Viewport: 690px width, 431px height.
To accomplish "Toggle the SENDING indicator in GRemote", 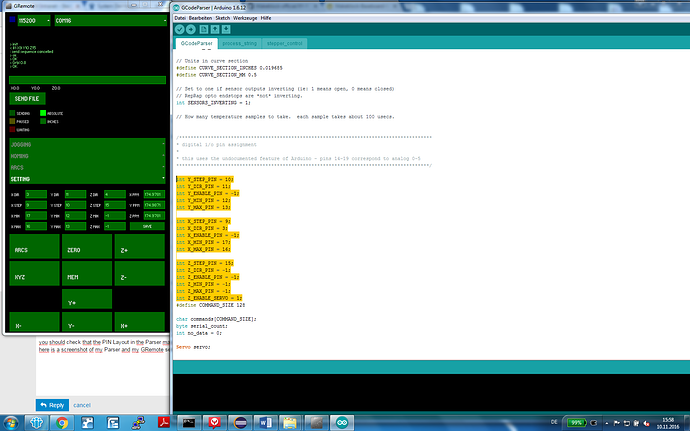I will pyautogui.click(x=12, y=113).
